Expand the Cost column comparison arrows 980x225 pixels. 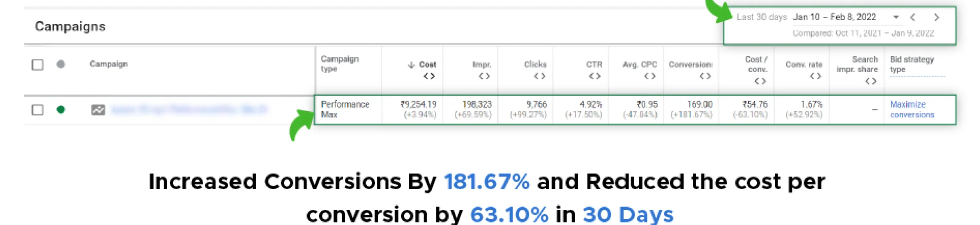[429, 76]
